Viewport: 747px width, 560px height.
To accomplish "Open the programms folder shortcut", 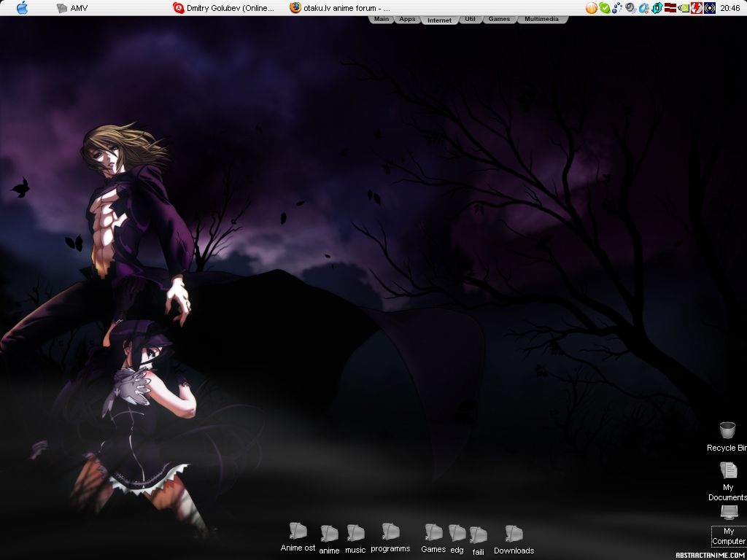I will point(390,538).
